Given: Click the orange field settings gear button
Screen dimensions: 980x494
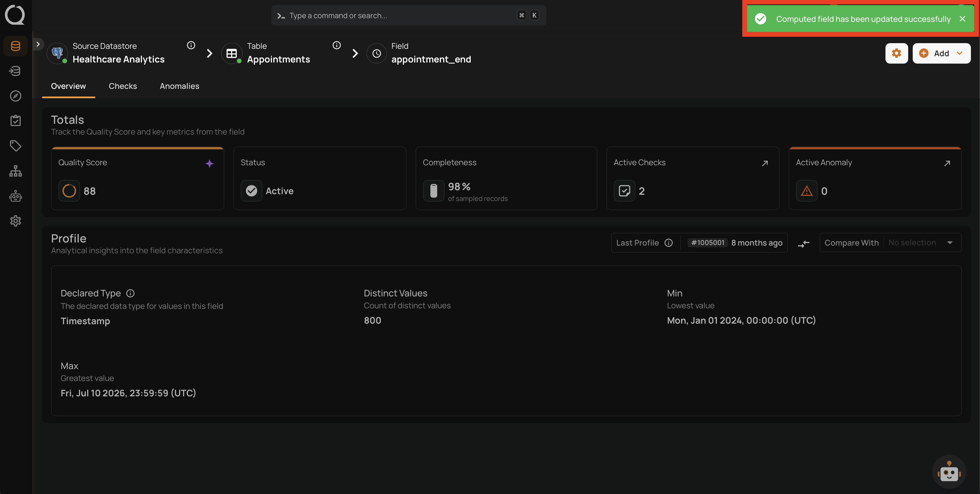Looking at the screenshot, I should pyautogui.click(x=896, y=53).
